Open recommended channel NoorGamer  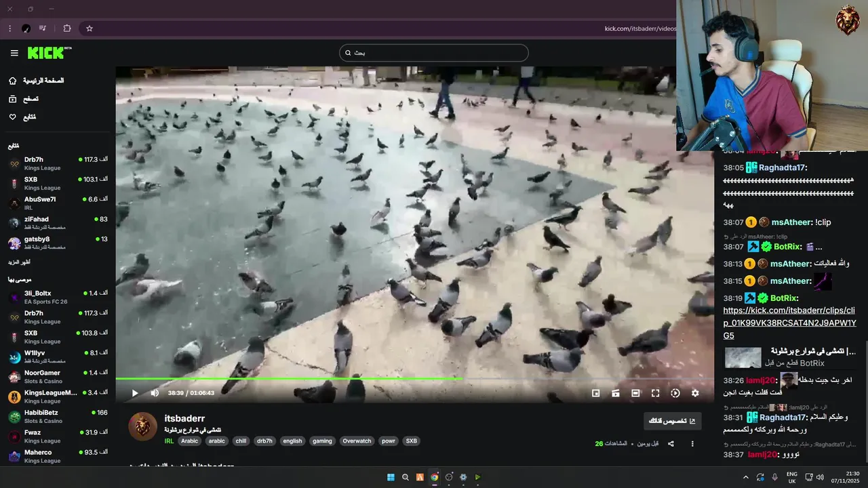click(58, 376)
